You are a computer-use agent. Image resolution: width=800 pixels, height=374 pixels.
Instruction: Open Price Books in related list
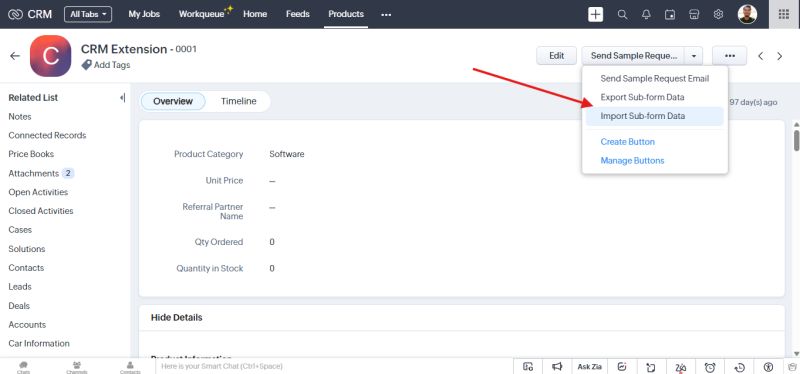coord(31,154)
